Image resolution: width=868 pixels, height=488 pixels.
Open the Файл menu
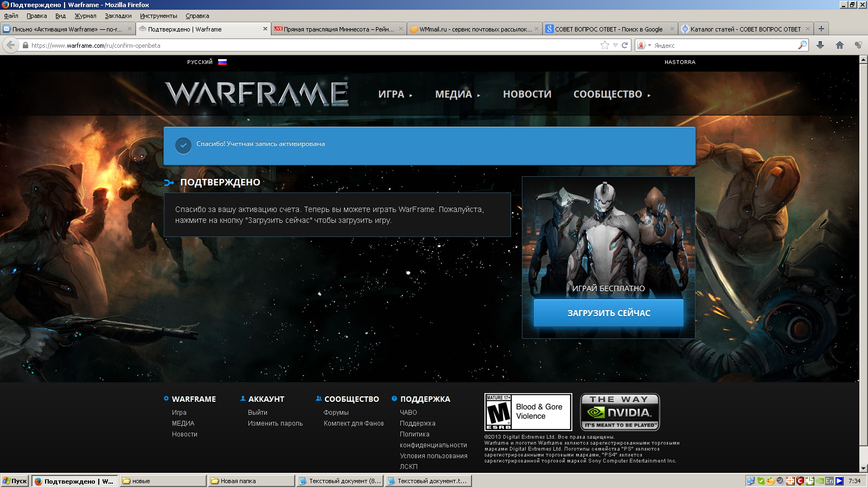pos(11,16)
